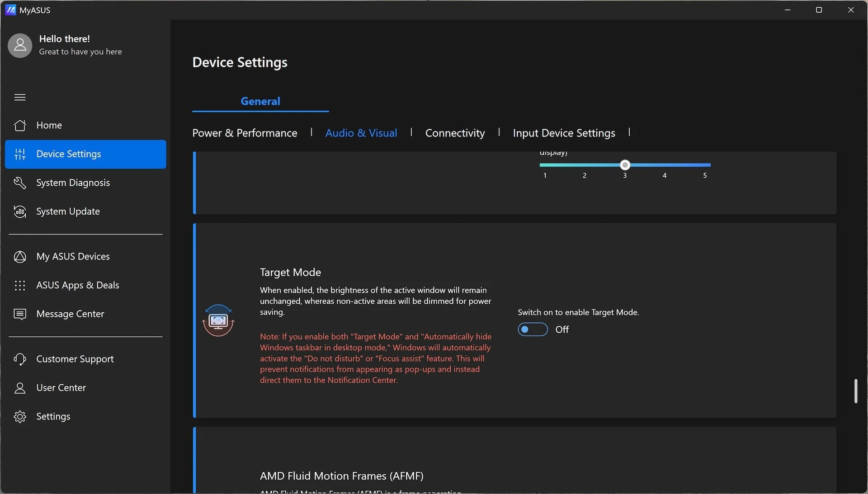The image size is (868, 494).
Task: Maximize the MyASUS window
Action: [819, 10]
